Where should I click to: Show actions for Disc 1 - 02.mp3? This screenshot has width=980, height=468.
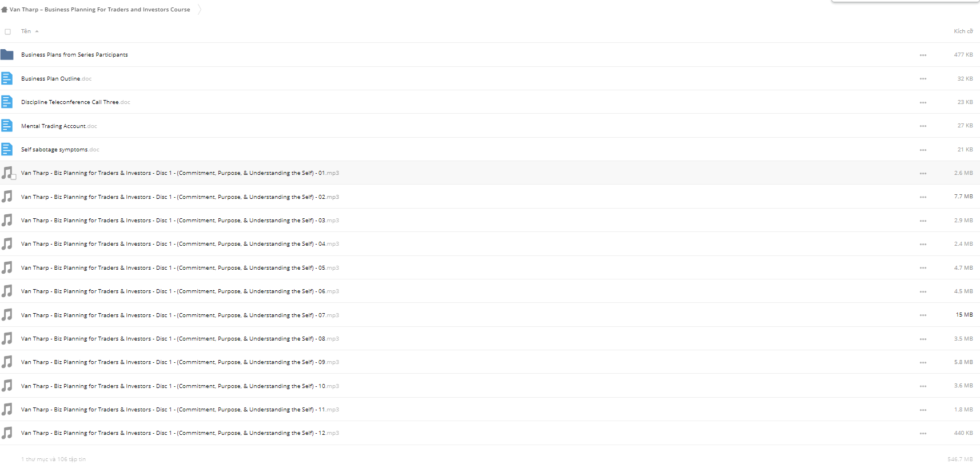(x=923, y=197)
